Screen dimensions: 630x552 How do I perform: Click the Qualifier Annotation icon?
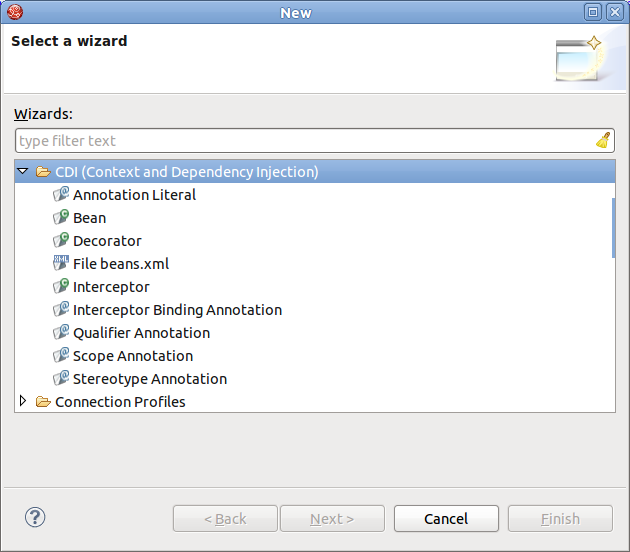pyautogui.click(x=61, y=333)
